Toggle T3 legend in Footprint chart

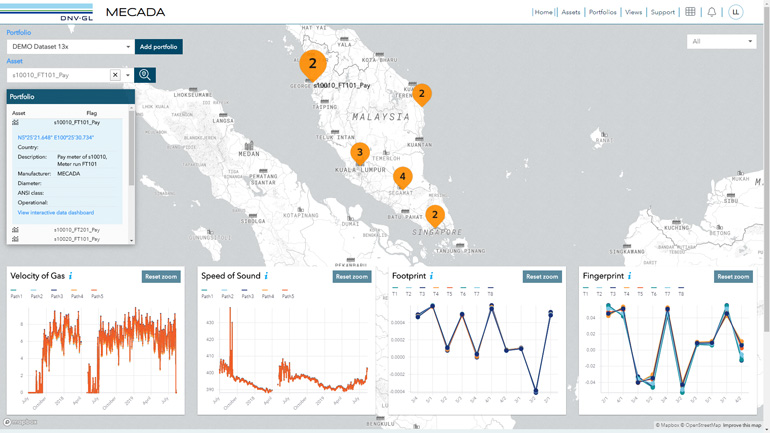[x=422, y=291]
